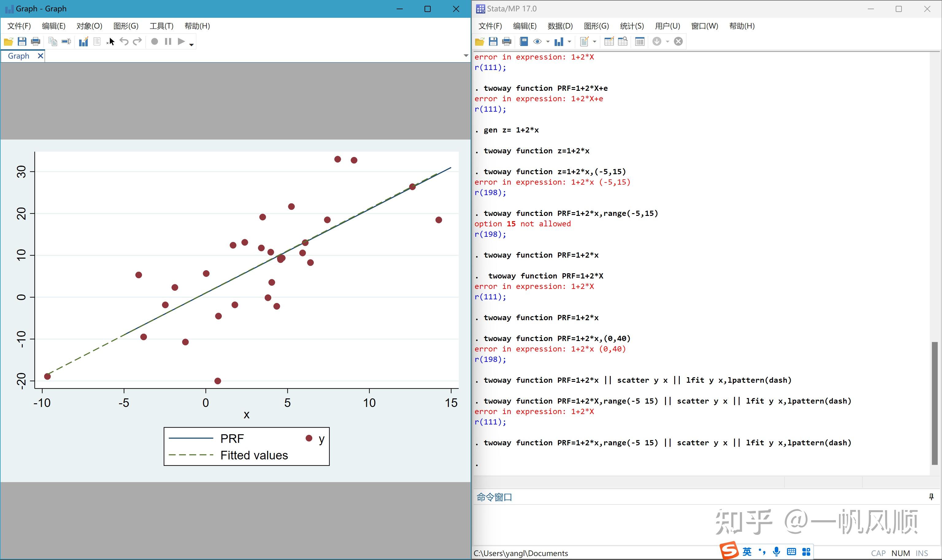Click the command input field under 命令窗口

[706, 524]
